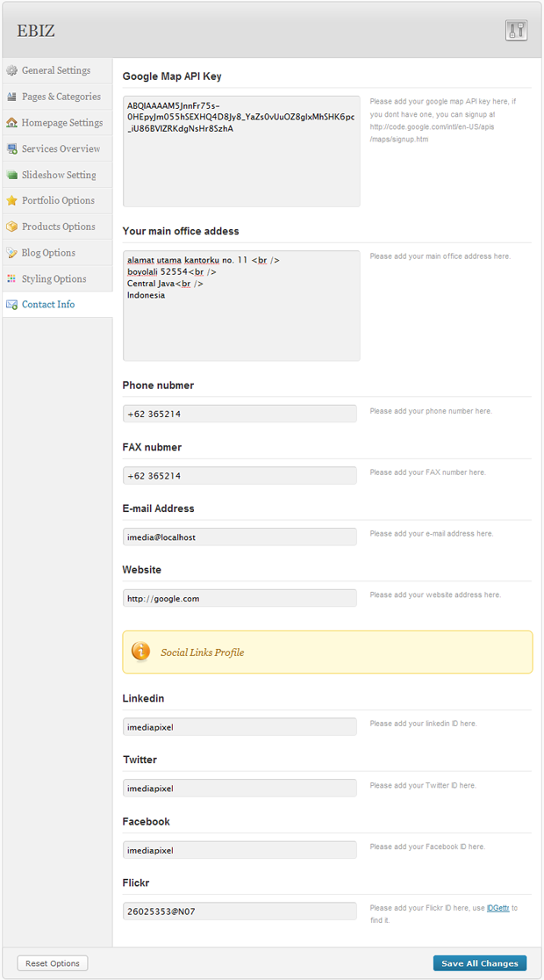Click the Reset Options button

pyautogui.click(x=53, y=963)
